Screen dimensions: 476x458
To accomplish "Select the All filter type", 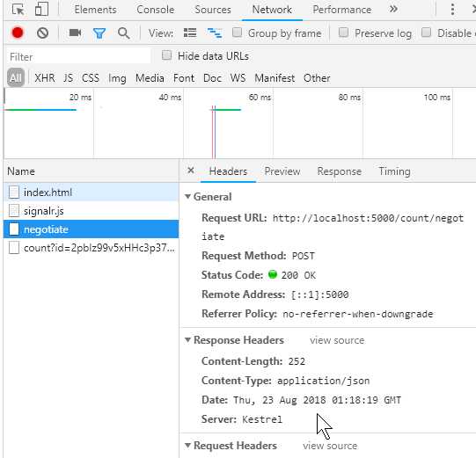I will point(16,78).
